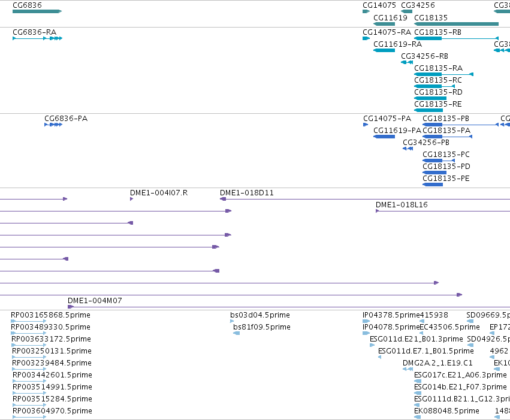Screen dimensions: 510x420
Task: Click the CG14075 gene label
Action: click(379, 5)
